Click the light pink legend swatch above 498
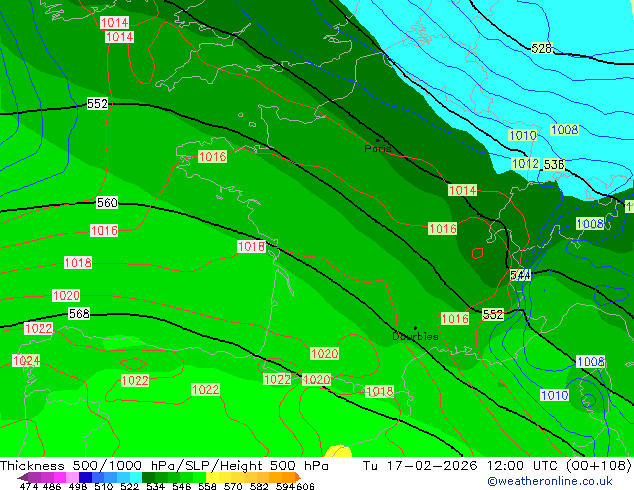 point(72,477)
